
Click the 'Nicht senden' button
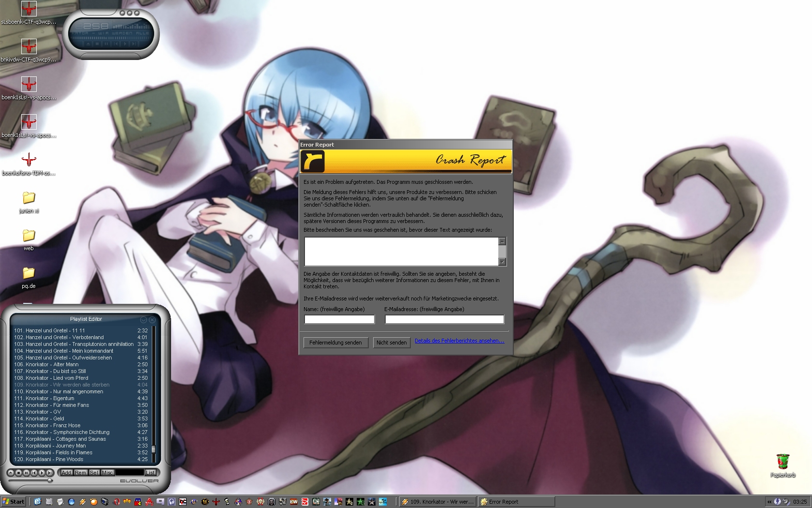pos(391,343)
